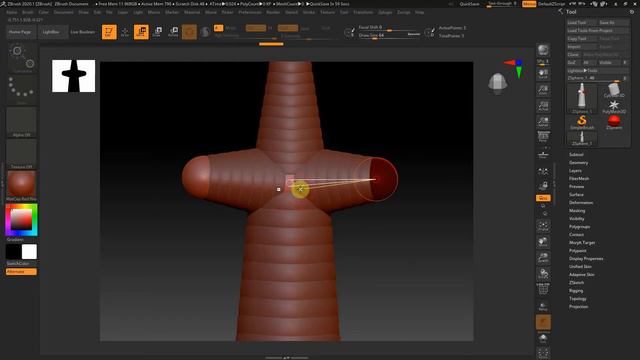The width and height of the screenshot is (640, 360).
Task: Open the Alpha Off slot
Action: tap(21, 122)
